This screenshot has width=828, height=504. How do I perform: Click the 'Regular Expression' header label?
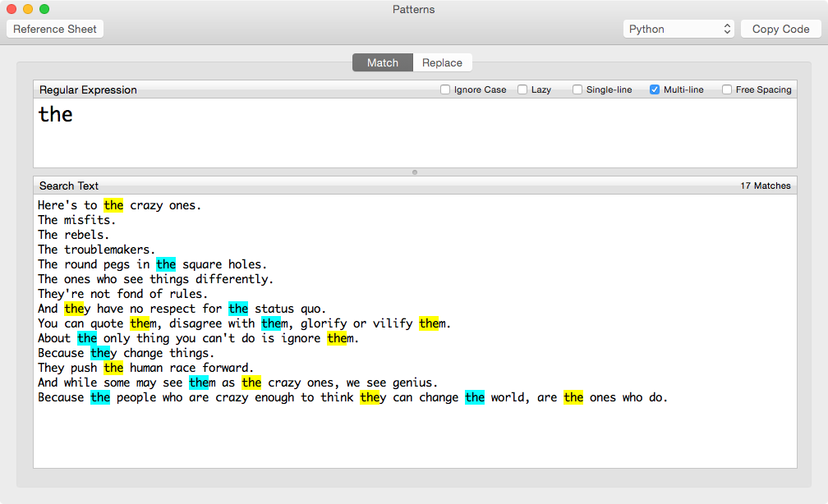click(x=88, y=89)
